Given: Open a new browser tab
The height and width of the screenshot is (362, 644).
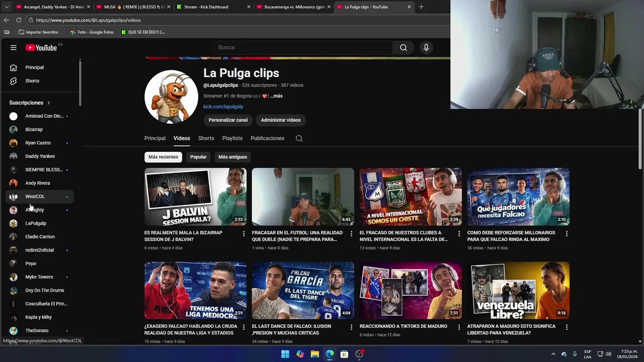Looking at the screenshot, I should click(421, 7).
